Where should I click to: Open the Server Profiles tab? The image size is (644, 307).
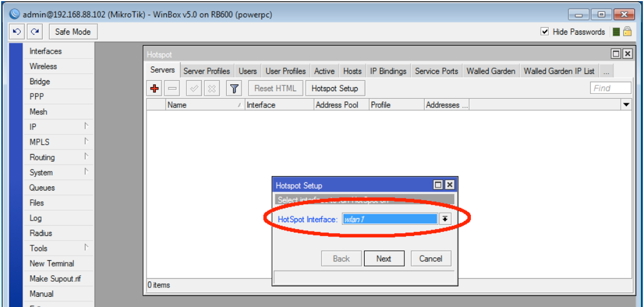pos(207,71)
